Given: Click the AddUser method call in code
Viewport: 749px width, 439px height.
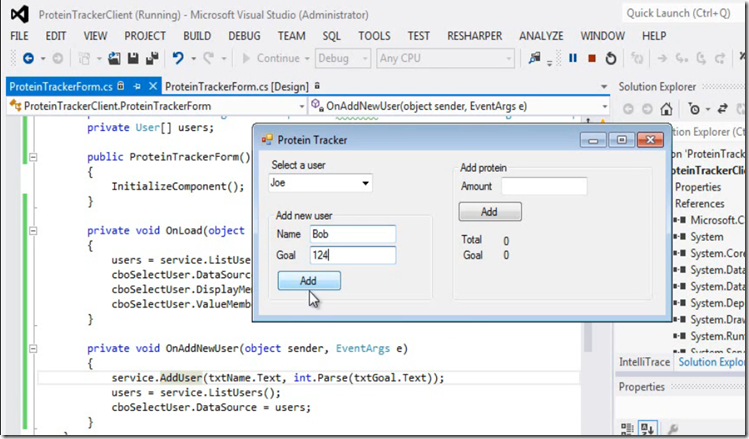Looking at the screenshot, I should coord(181,378).
